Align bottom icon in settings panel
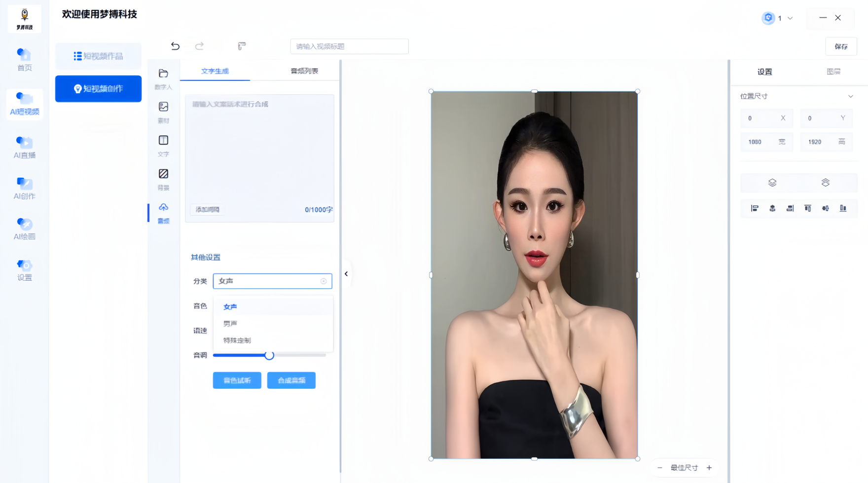This screenshot has height=483, width=868. (843, 208)
